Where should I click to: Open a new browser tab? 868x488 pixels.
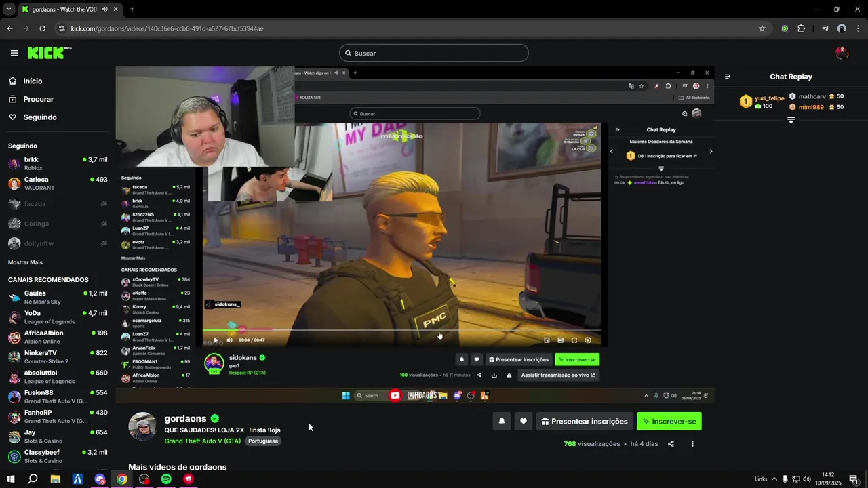[132, 9]
